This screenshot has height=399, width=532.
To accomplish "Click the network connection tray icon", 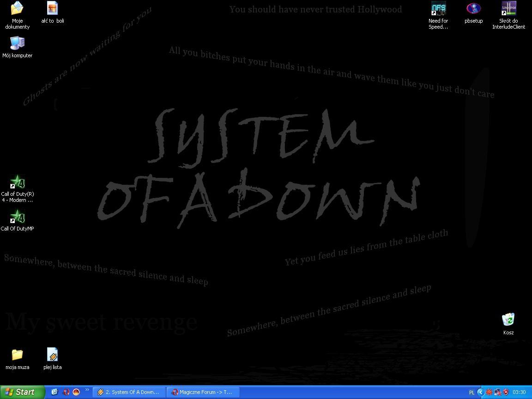I will tap(497, 392).
